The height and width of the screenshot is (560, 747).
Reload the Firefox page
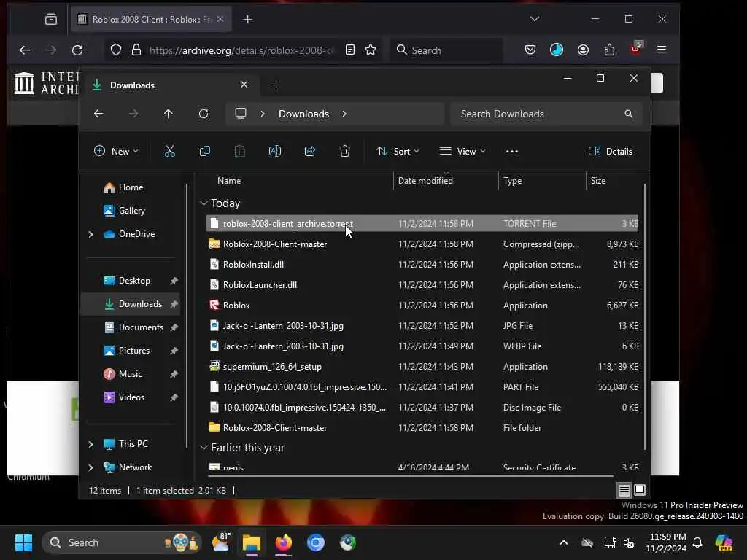(x=77, y=50)
